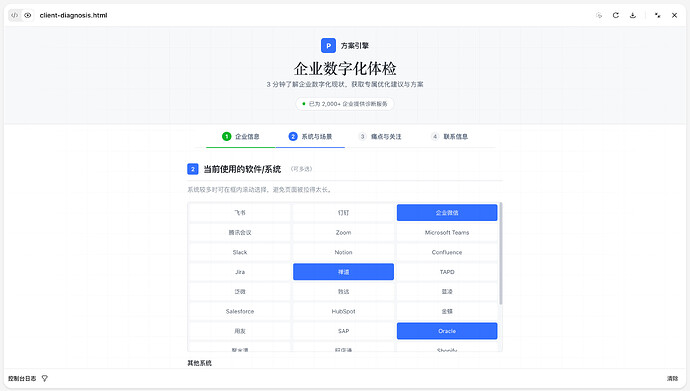Screen dimensions: 690x391
Task: Select the 用友 option
Action: click(240, 331)
